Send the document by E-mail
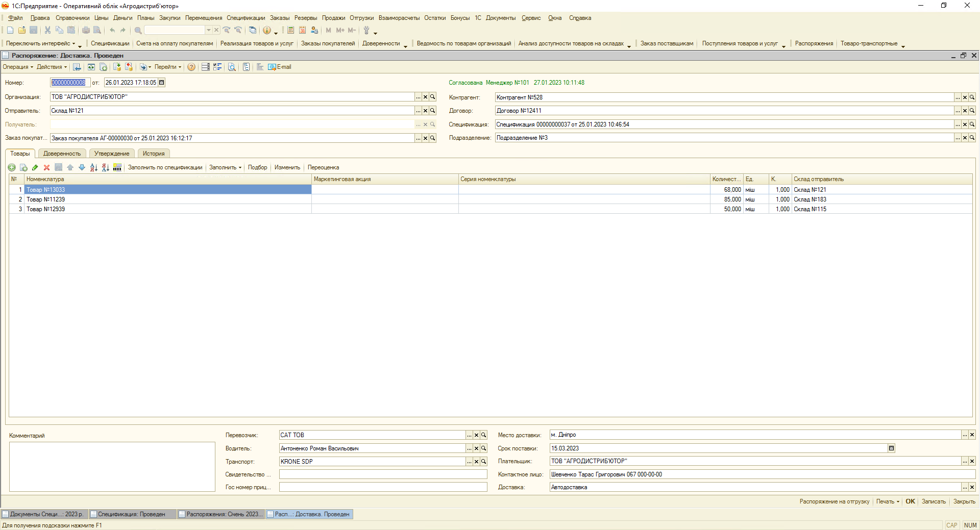The image size is (980, 530). click(280, 67)
